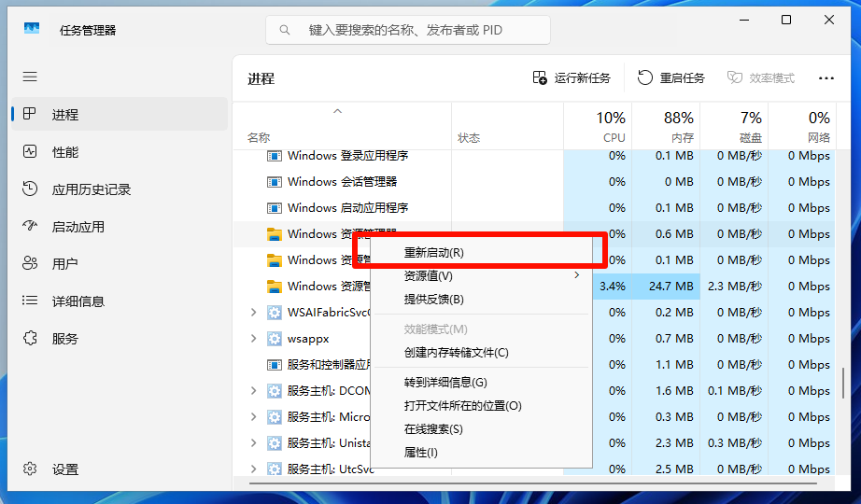Open the Users (用户) page
Image resolution: width=861 pixels, height=504 pixels.
tap(120, 263)
